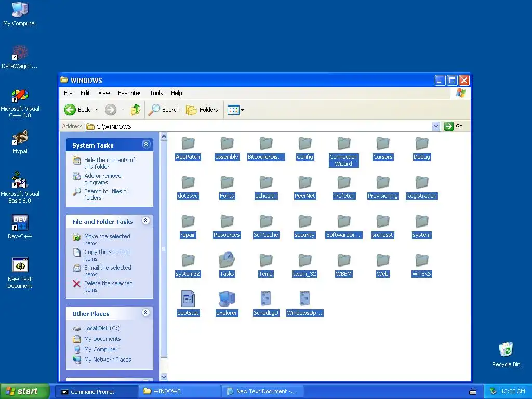
Task: Go to My Documents in Other Places
Action: click(102, 339)
